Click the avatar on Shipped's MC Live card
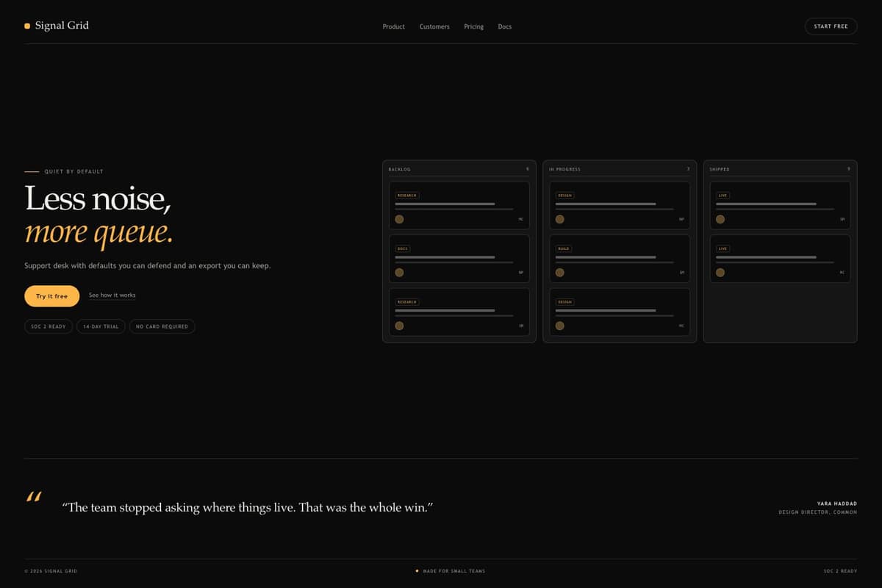 point(720,273)
